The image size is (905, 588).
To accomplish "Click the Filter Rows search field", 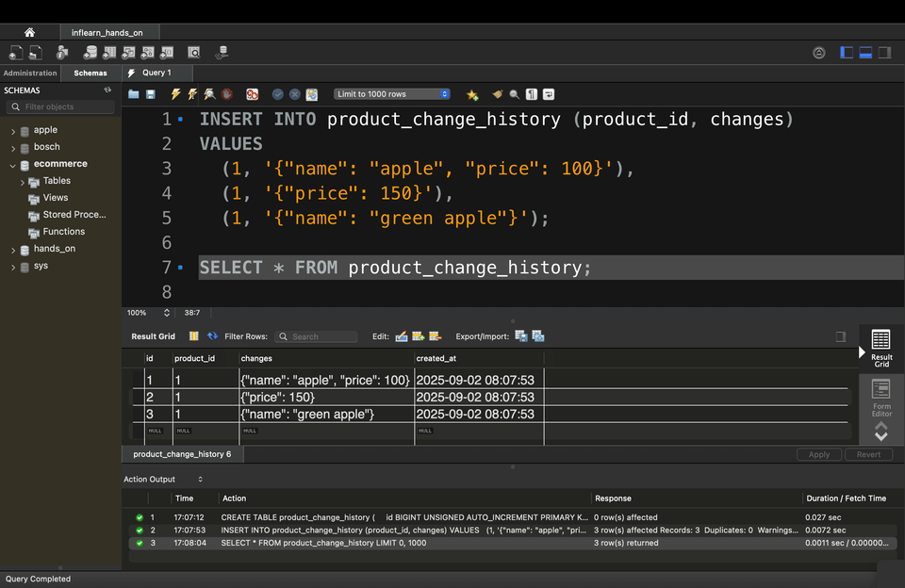I will click(316, 336).
